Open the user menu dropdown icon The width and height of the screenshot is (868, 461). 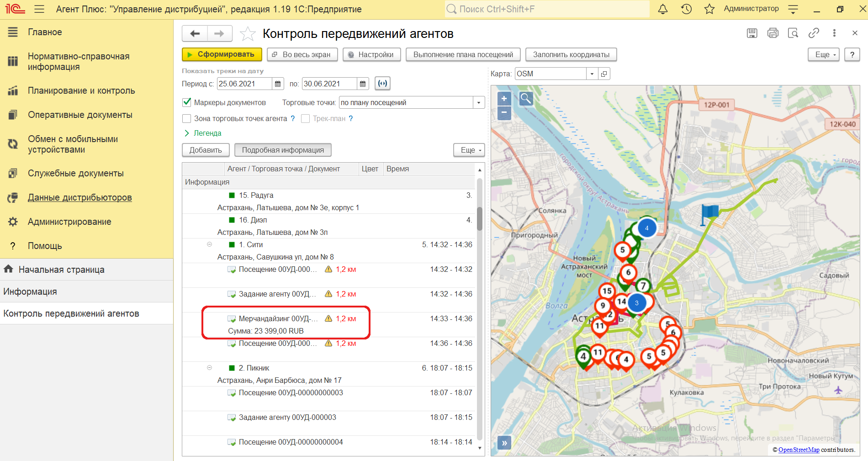pos(793,9)
